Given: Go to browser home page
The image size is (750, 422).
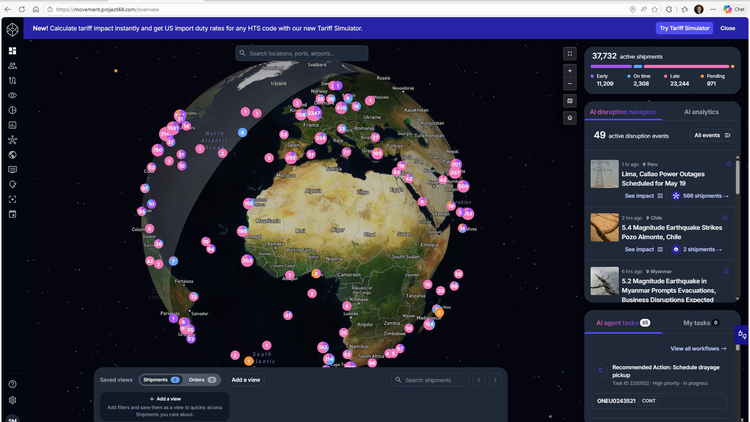Looking at the screenshot, I should coord(35,9).
